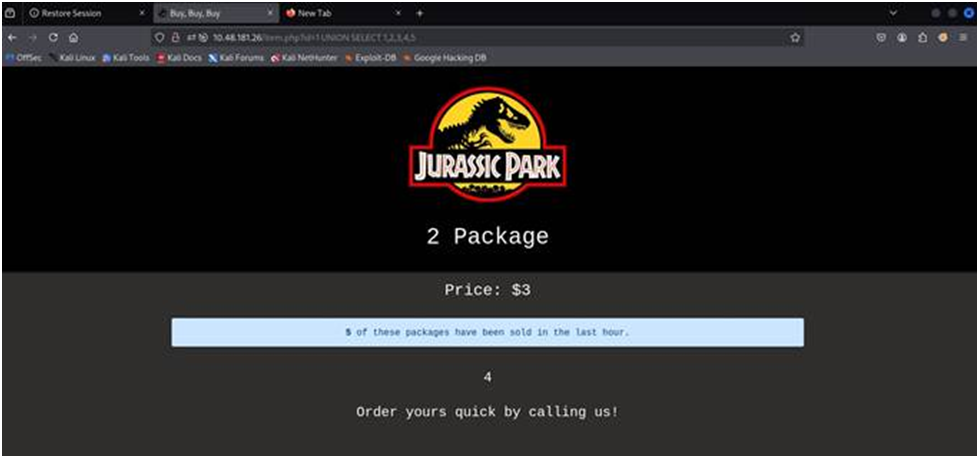979x458 pixels.
Task: Open OffSec bookmark
Action: coord(23,58)
